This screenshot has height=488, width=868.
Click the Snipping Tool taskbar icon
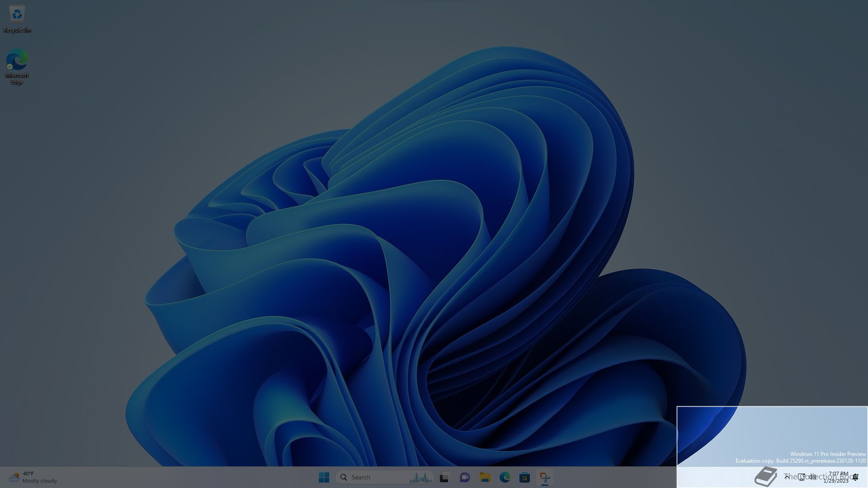pos(545,477)
